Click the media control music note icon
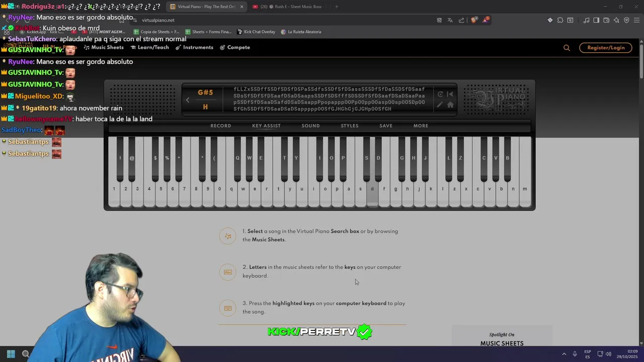The height and width of the screenshot is (362, 644). click(x=586, y=20)
